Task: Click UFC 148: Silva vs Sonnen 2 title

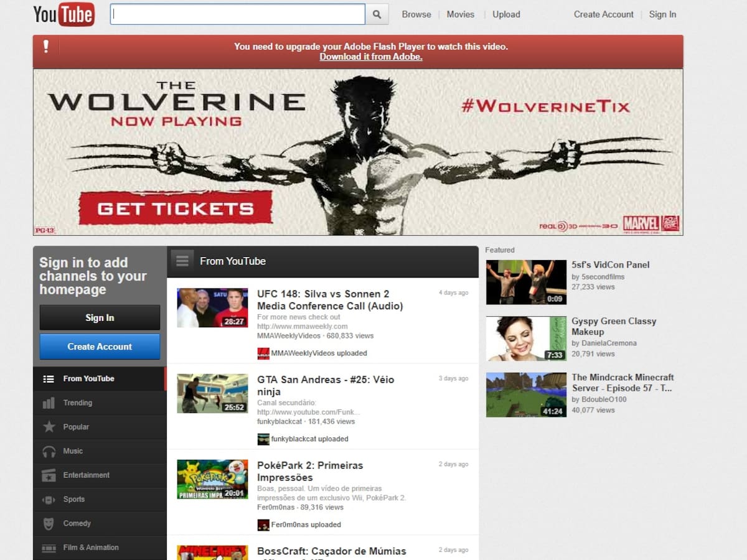Action: tap(330, 300)
